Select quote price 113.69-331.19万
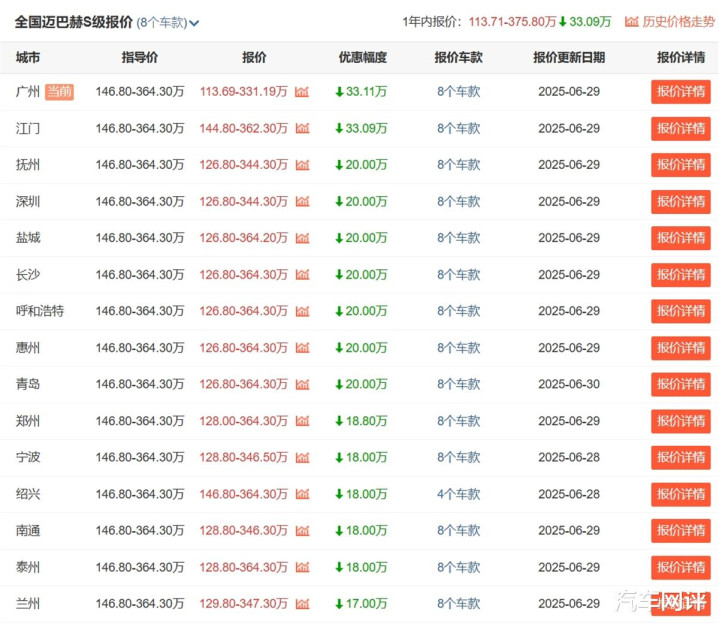The height and width of the screenshot is (627, 719). click(243, 92)
